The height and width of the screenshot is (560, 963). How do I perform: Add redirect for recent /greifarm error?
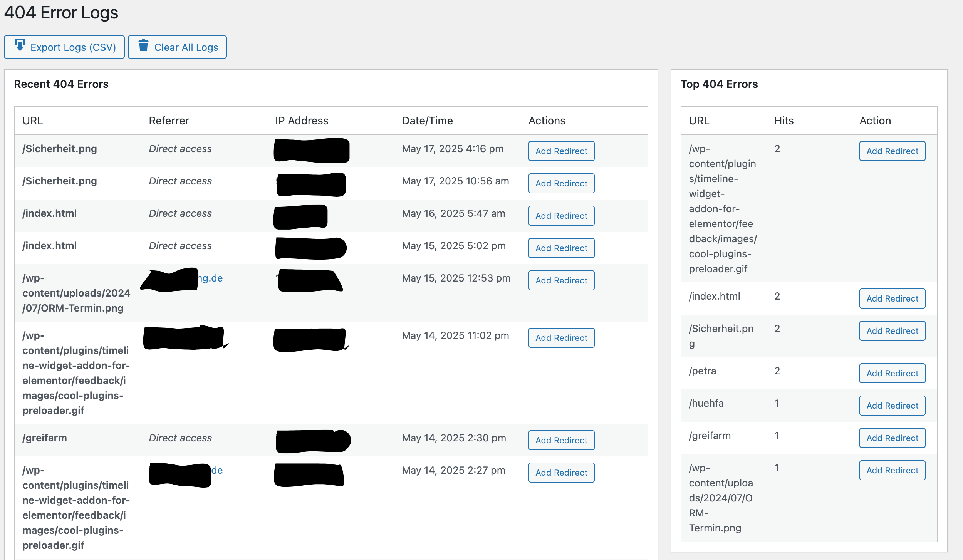(x=561, y=440)
